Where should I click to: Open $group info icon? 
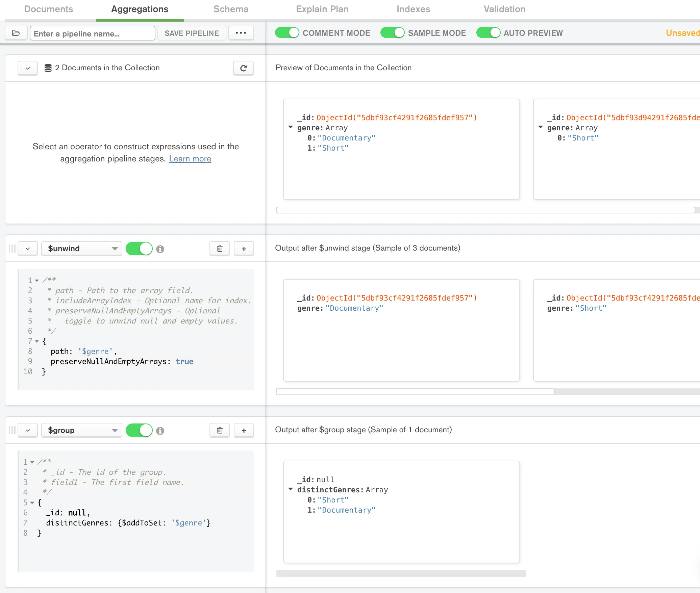point(160,431)
